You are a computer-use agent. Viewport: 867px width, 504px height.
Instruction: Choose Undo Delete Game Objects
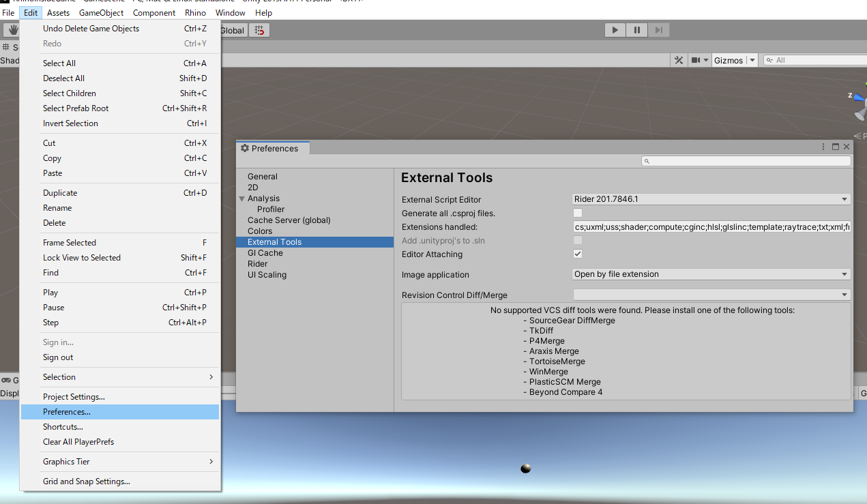point(120,29)
